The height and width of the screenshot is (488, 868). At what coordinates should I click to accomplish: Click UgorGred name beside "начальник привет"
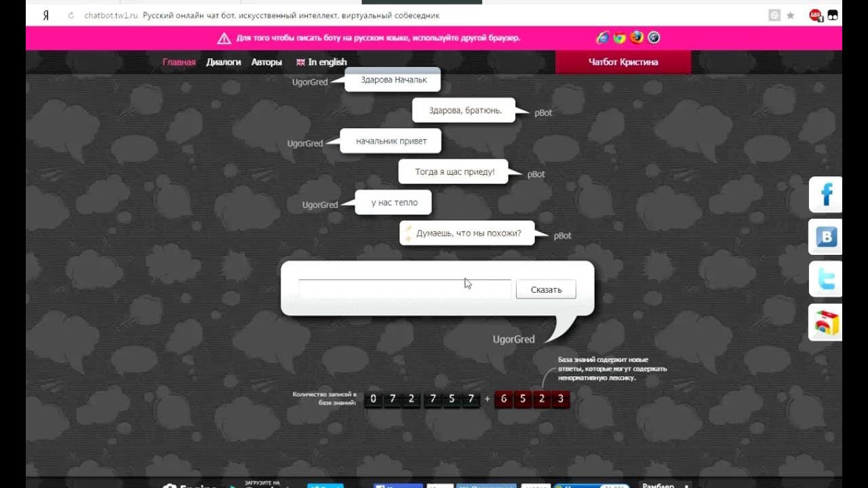click(x=305, y=144)
